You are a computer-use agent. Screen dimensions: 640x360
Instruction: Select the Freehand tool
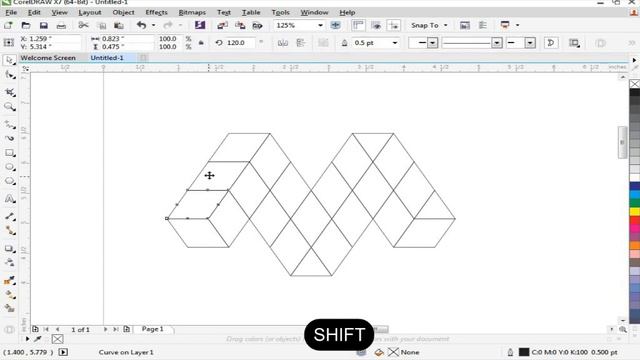tap(9, 124)
